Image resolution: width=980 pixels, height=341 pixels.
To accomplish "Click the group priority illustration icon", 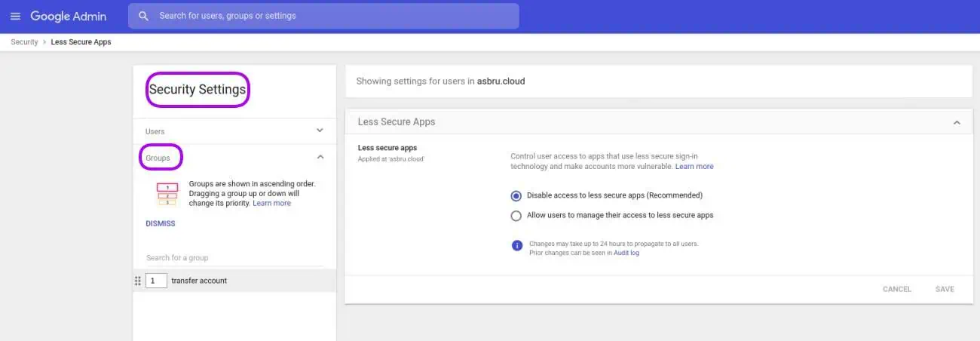I will pos(167,194).
